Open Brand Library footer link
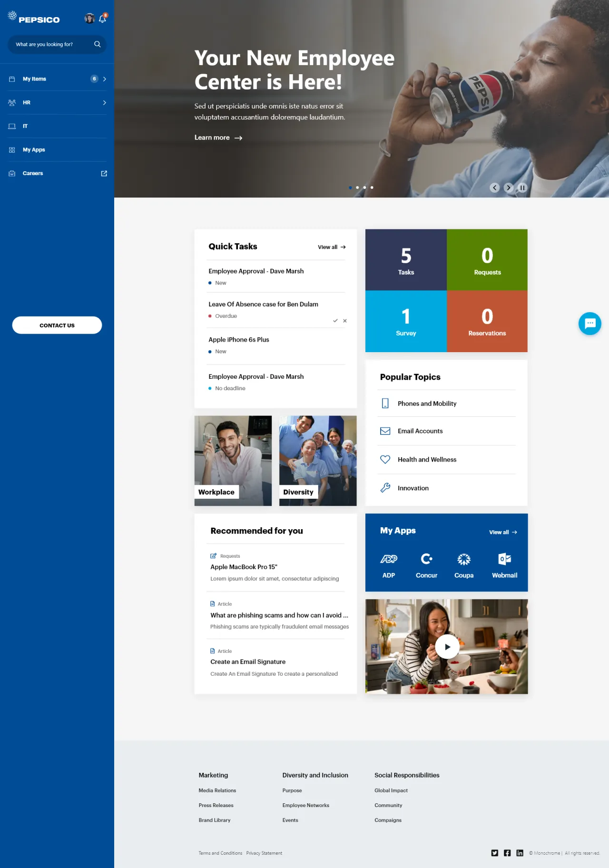The height and width of the screenshot is (868, 609). (215, 820)
